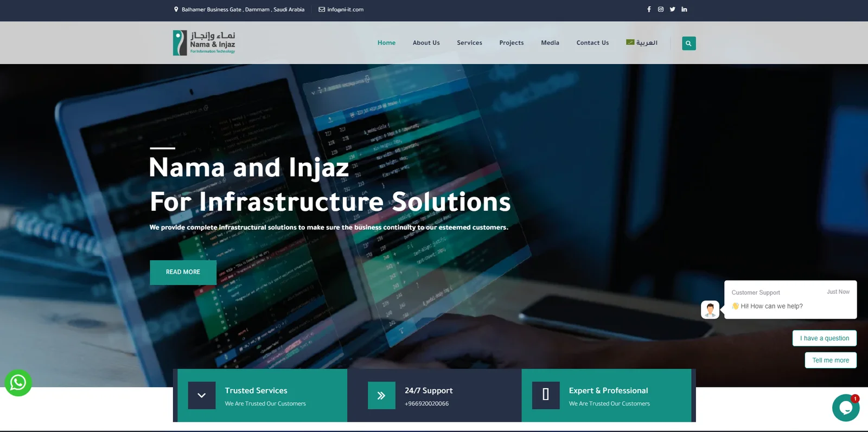The height and width of the screenshot is (432, 868).
Task: Click the Customer Support chat message bubble
Action: (x=790, y=300)
